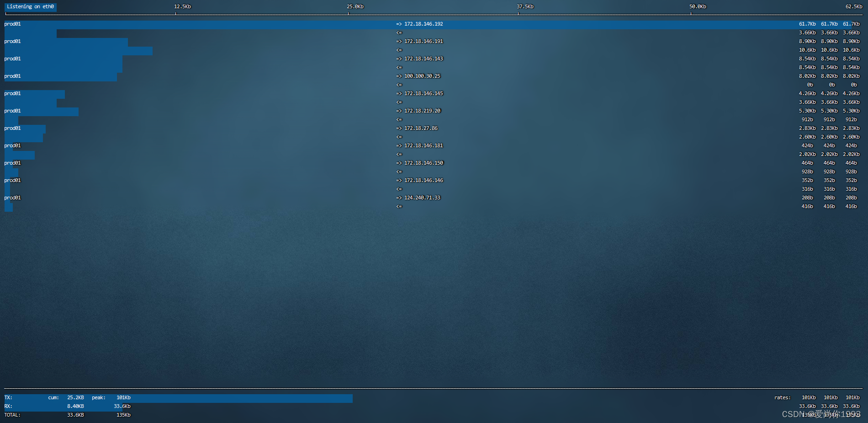
Task: Click the TX cumulative value 25.2KB
Action: tap(75, 397)
